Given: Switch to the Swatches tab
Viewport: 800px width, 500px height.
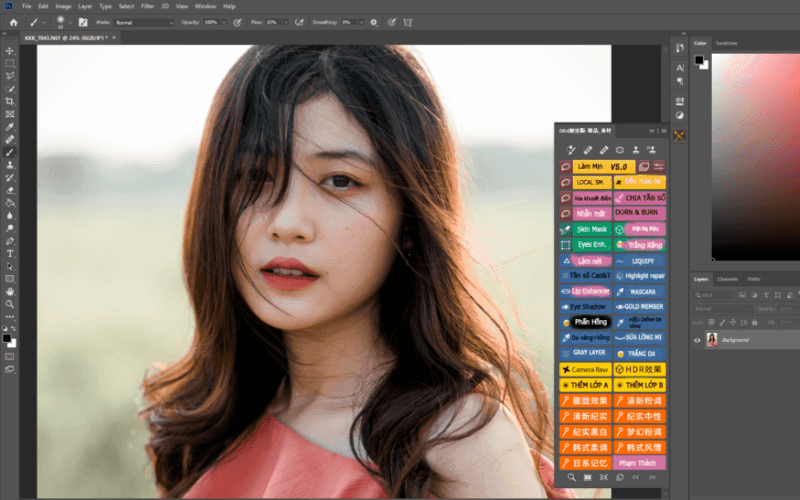Looking at the screenshot, I should coord(727,43).
